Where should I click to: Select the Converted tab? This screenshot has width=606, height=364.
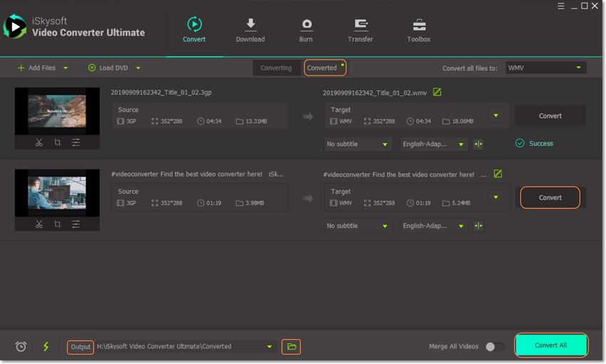(322, 68)
